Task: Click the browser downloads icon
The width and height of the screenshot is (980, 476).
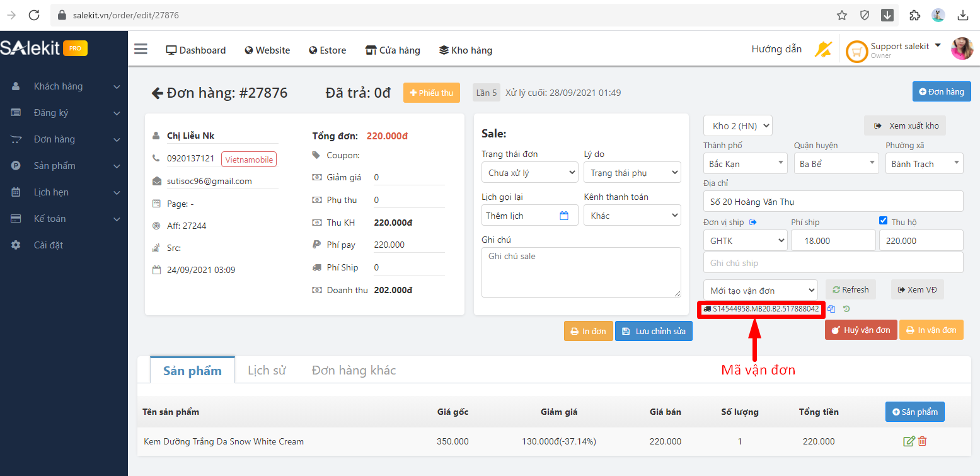Action: pyautogui.click(x=963, y=15)
